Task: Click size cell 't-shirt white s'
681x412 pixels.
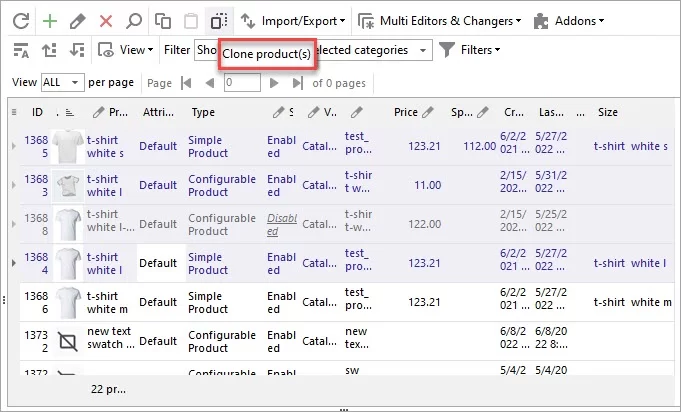Action: coord(631,146)
